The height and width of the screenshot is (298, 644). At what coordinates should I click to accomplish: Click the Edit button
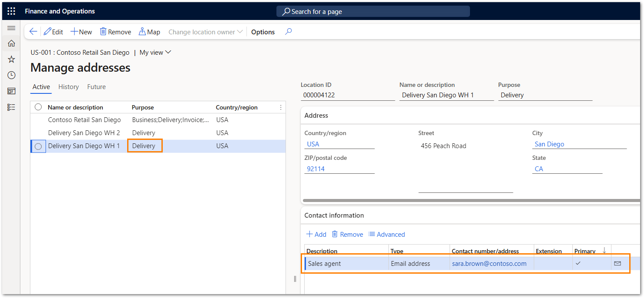[x=53, y=32]
